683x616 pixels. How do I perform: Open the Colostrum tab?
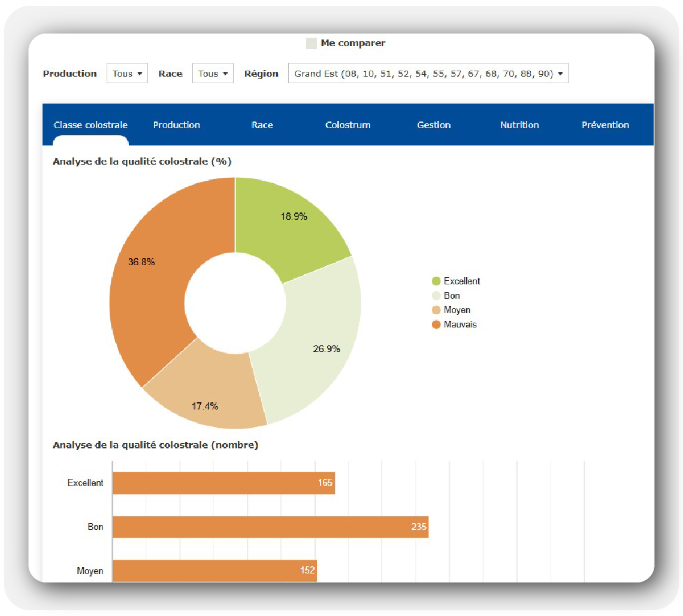[x=347, y=125]
